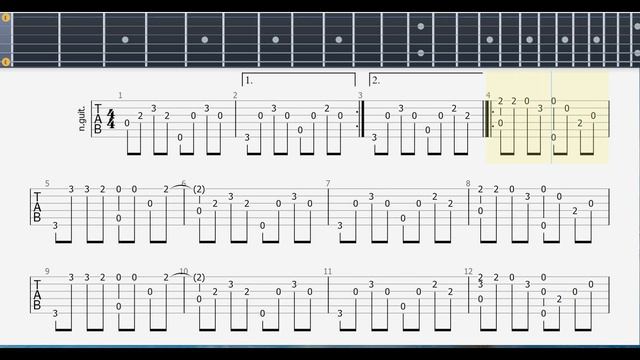This screenshot has height=360, width=640.
Task: Click the tied note (2) in measure 10
Action: (x=199, y=277)
